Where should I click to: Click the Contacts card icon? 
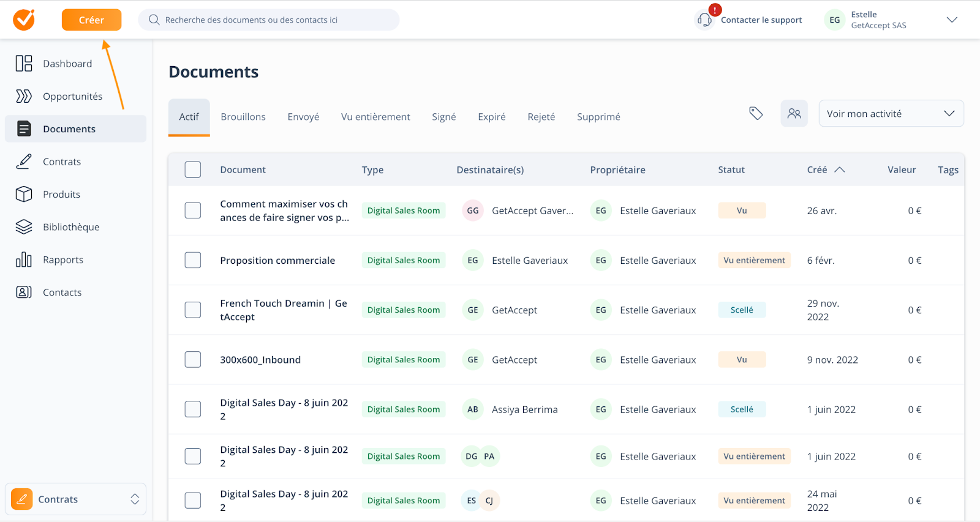24,292
